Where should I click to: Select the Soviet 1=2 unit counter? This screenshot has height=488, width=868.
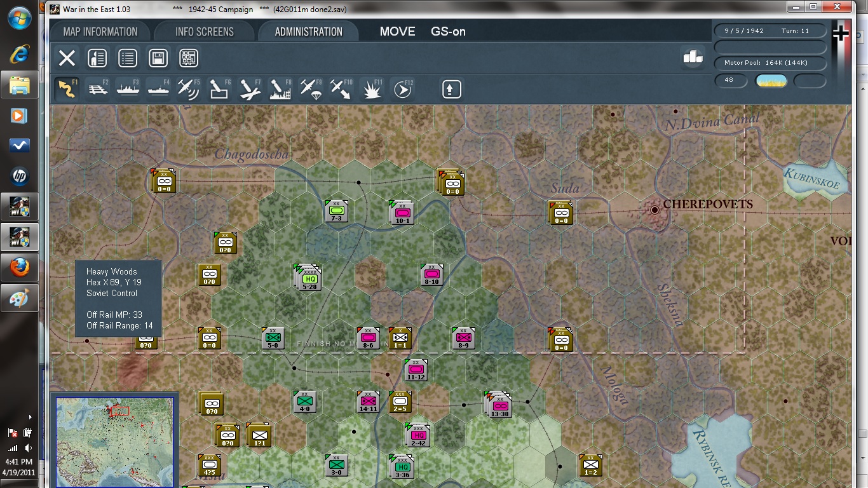point(590,465)
